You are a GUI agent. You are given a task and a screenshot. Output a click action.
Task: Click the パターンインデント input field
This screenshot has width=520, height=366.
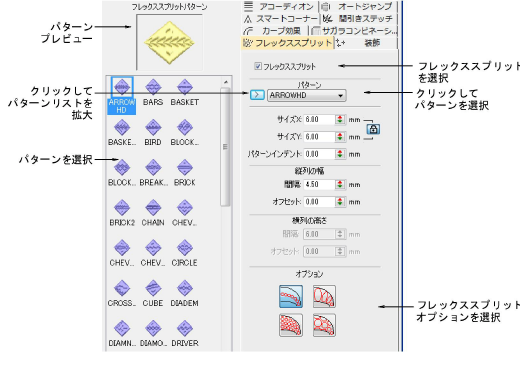pyautogui.click(x=319, y=154)
